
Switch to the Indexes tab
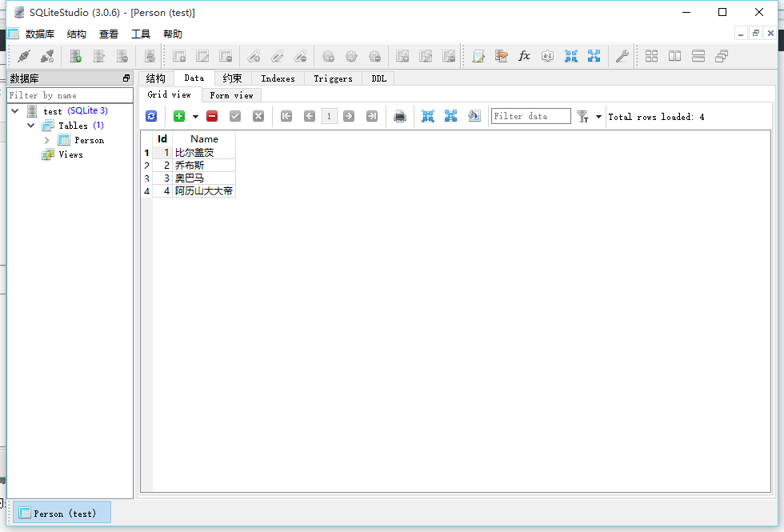278,78
